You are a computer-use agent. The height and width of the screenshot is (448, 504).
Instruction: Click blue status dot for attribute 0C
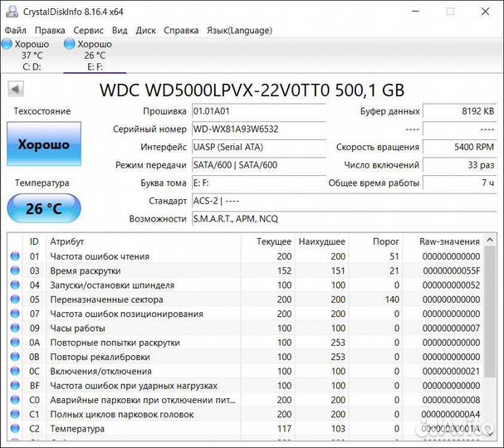(x=15, y=371)
